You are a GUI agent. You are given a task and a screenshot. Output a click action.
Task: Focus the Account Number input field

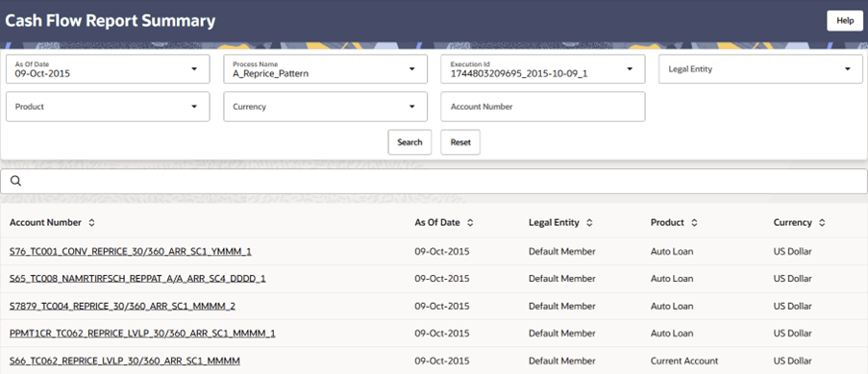543,107
